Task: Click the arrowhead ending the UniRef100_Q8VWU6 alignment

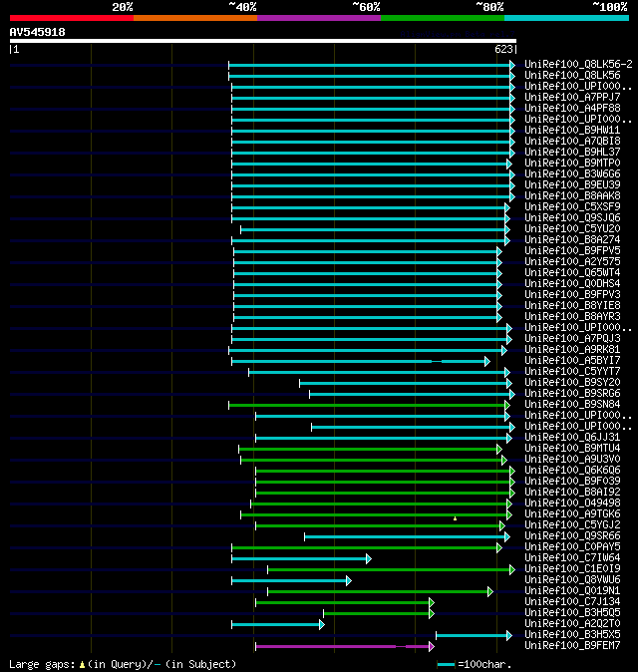Action: [x=349, y=580]
